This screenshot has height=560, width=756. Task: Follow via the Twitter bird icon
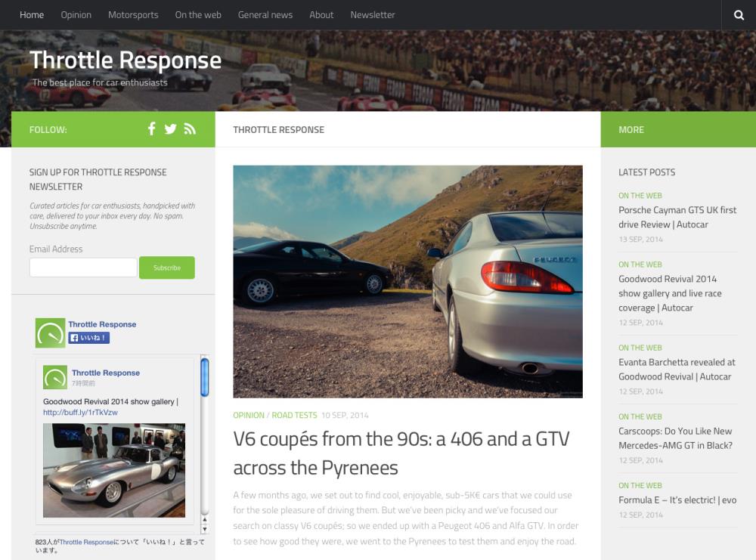pos(170,128)
